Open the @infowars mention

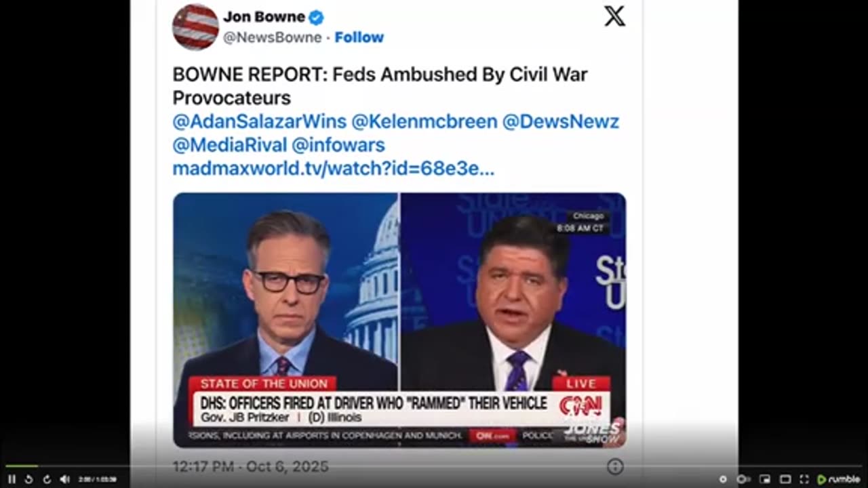338,145
